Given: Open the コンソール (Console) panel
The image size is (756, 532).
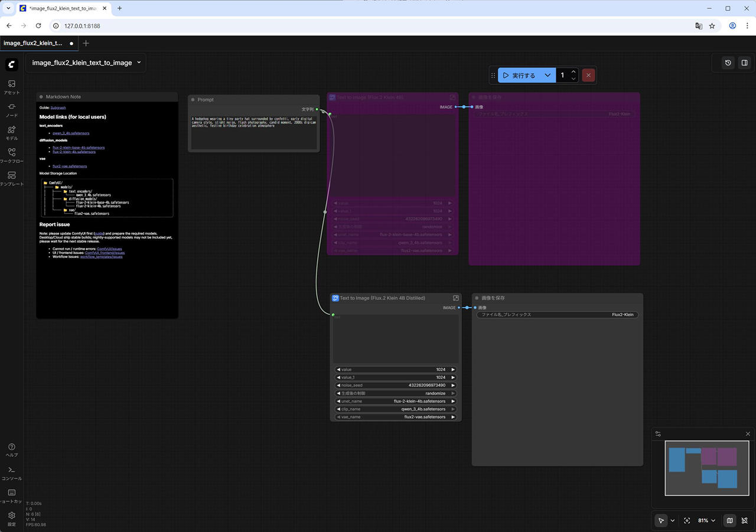Looking at the screenshot, I should point(11,473).
